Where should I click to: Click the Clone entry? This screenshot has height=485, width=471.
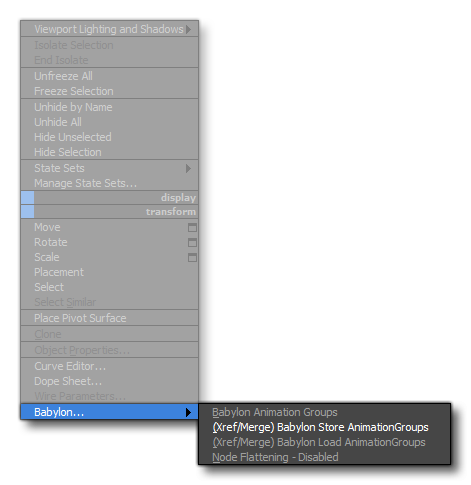[x=109, y=334]
